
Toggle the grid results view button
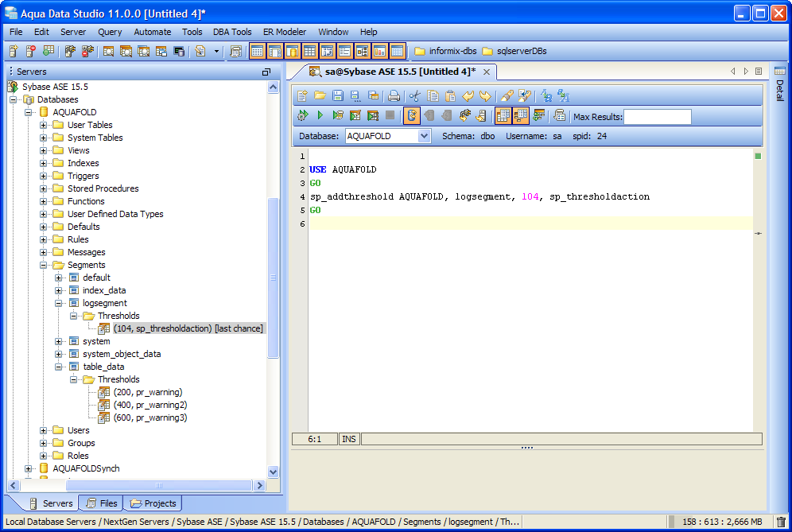(503, 115)
